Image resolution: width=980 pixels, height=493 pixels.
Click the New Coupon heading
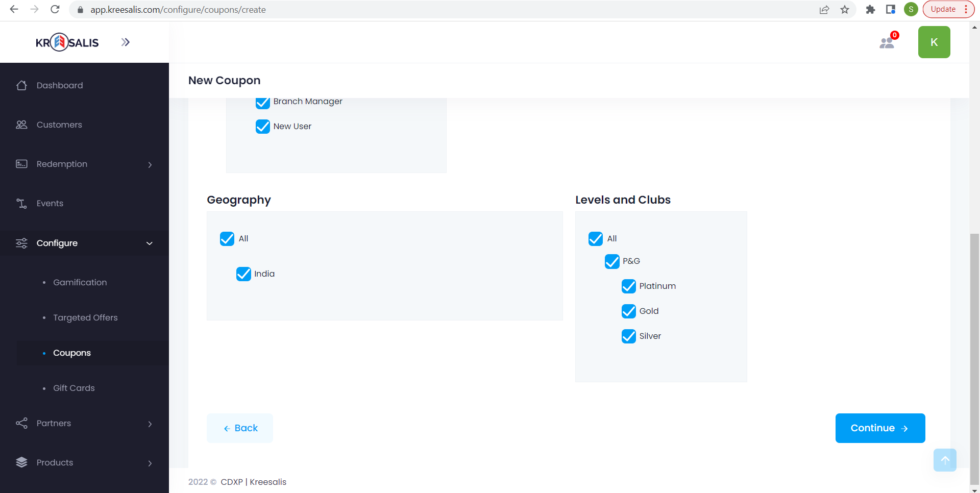coord(224,80)
